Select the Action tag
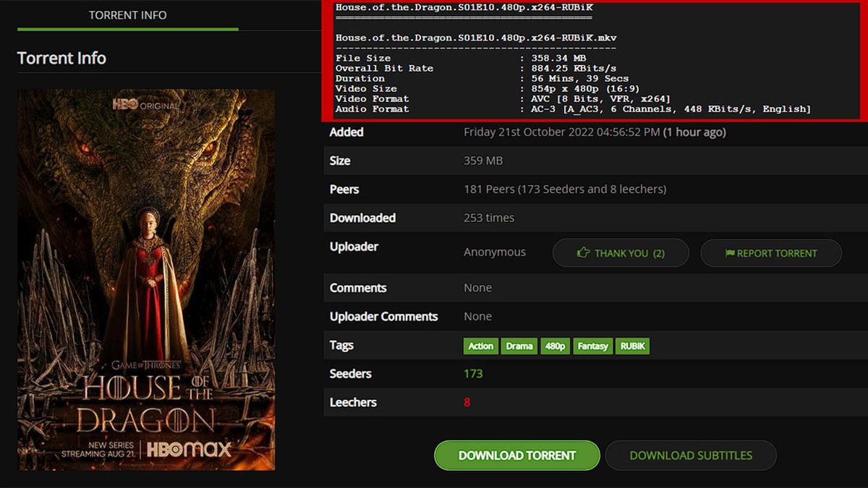Screen dimensions: 868x488 (480, 346)
